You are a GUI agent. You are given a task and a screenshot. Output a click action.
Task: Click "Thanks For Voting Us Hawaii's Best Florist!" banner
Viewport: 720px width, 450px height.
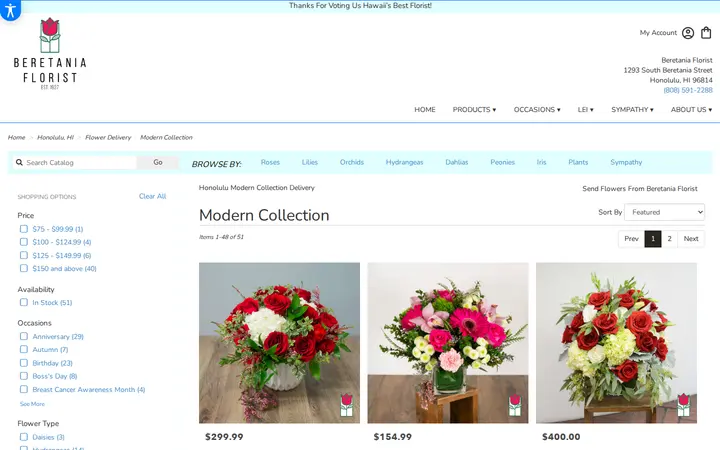(x=360, y=6)
